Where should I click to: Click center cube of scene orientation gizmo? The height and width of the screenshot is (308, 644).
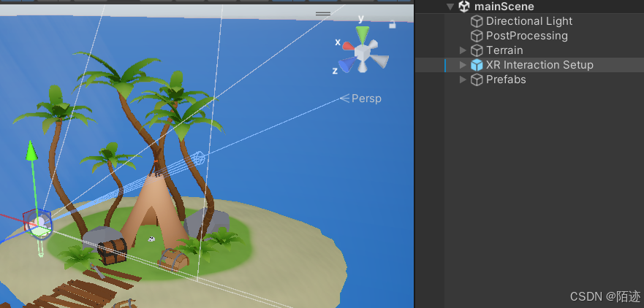click(x=363, y=52)
